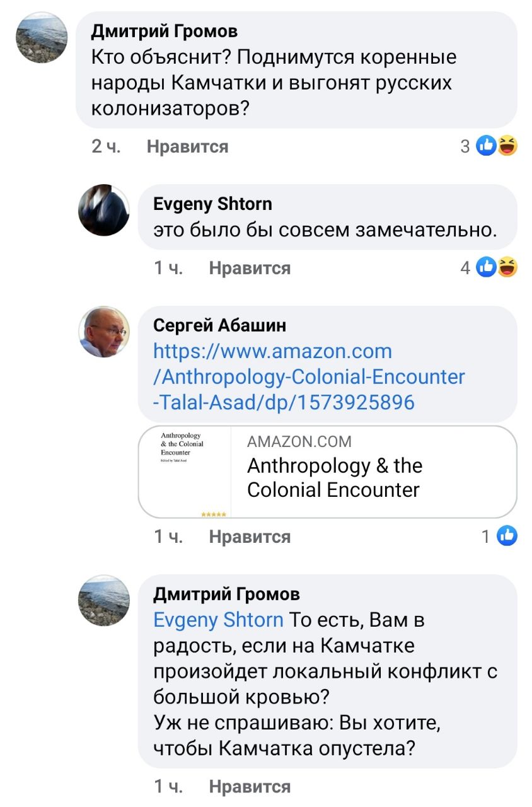
Task: Open Evgeny Shtorn's commenter name
Action: pos(212,204)
